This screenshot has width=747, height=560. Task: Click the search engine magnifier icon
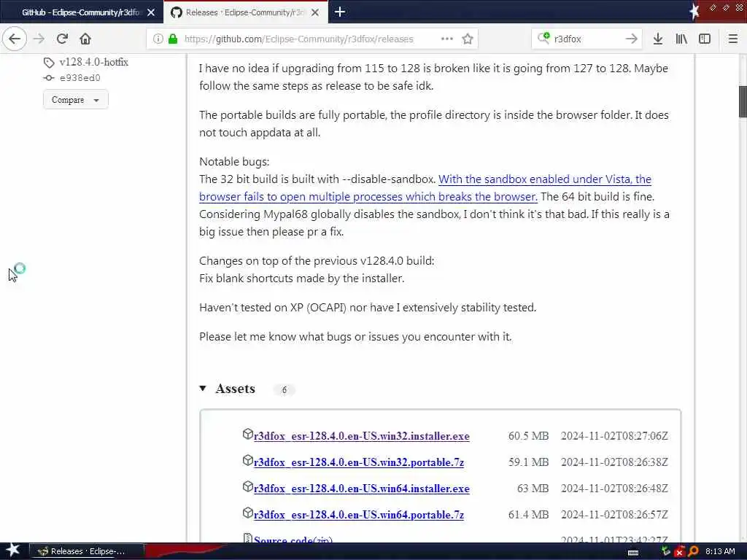(543, 38)
